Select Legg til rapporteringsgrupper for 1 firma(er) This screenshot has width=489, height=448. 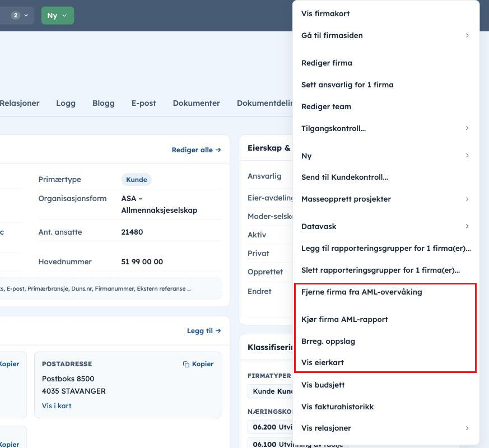point(385,248)
